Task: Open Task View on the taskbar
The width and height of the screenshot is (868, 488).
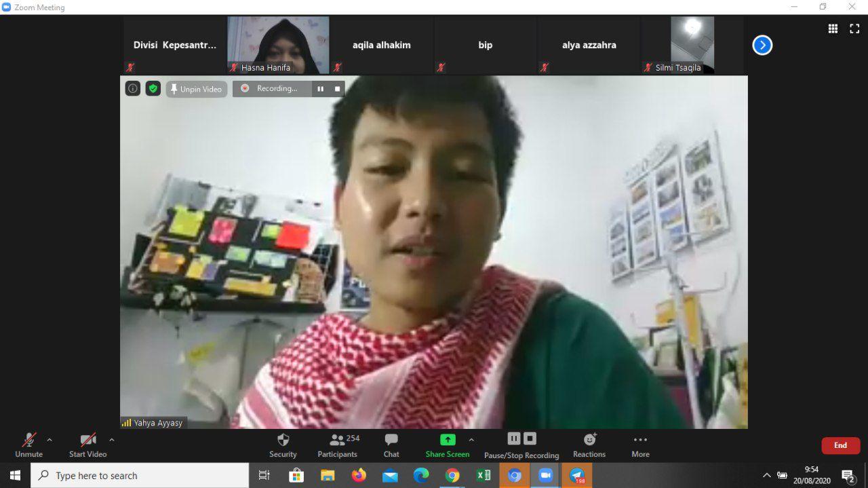Action: coord(264,476)
